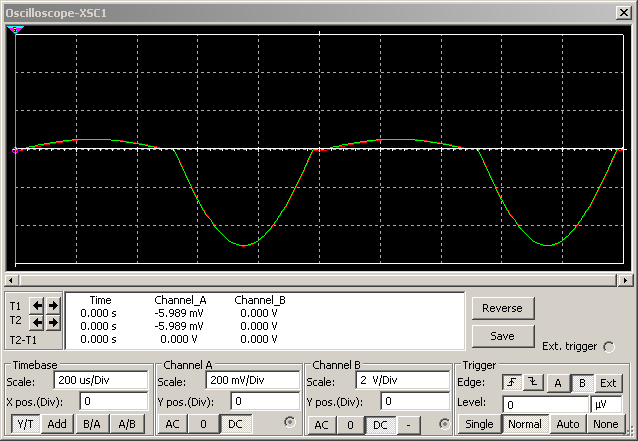Choose Single trigger mode
The image size is (638, 441).
click(479, 424)
